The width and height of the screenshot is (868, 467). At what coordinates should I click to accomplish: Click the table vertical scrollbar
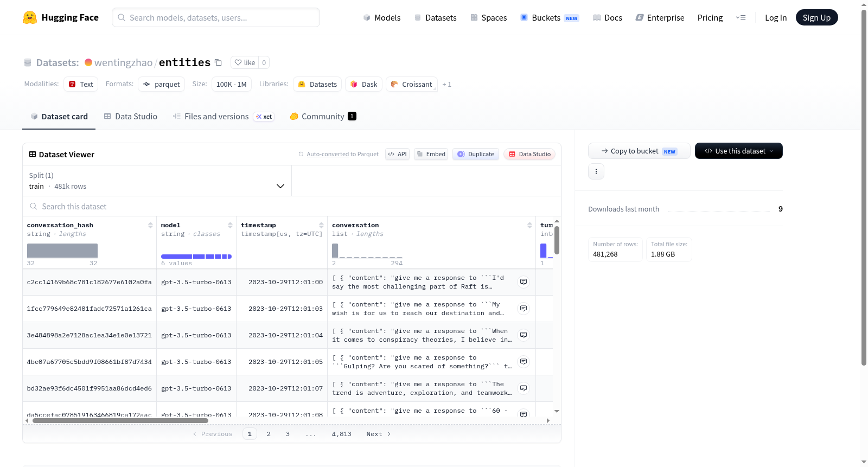[557, 240]
